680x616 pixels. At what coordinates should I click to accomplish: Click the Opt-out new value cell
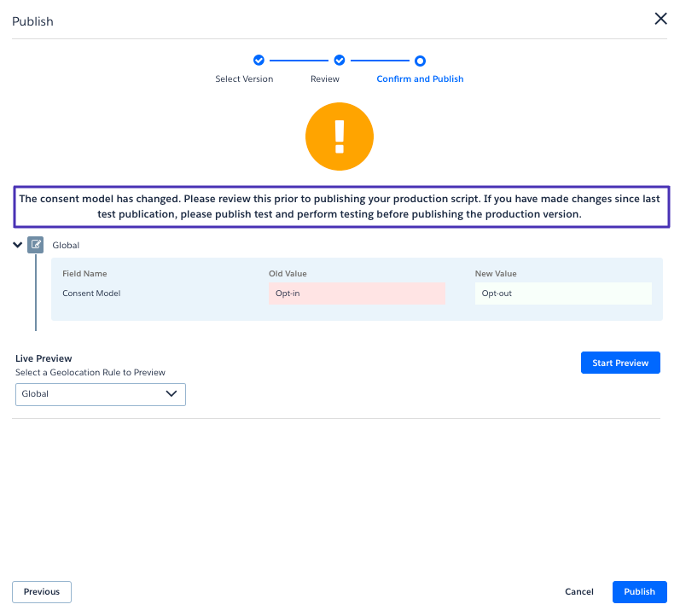point(563,293)
